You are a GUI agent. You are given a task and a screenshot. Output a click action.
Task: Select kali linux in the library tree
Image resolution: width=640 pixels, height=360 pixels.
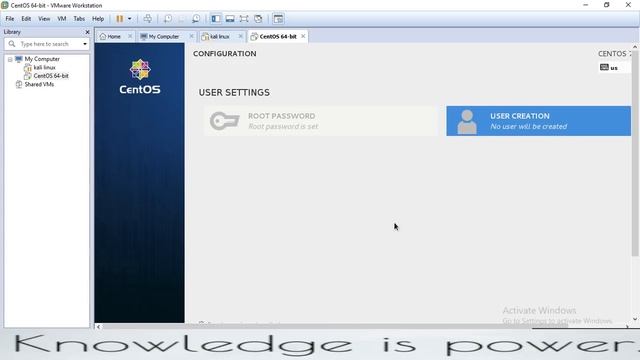point(44,67)
